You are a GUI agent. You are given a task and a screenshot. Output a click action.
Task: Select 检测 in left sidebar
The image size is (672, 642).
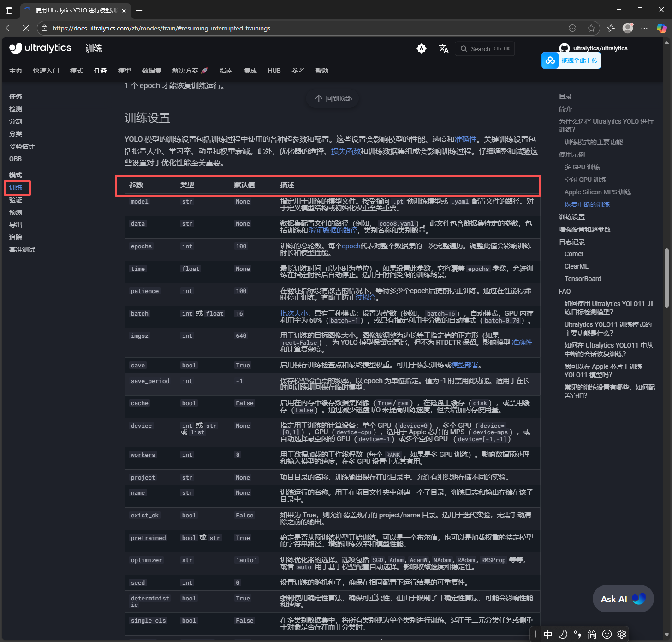pos(16,109)
